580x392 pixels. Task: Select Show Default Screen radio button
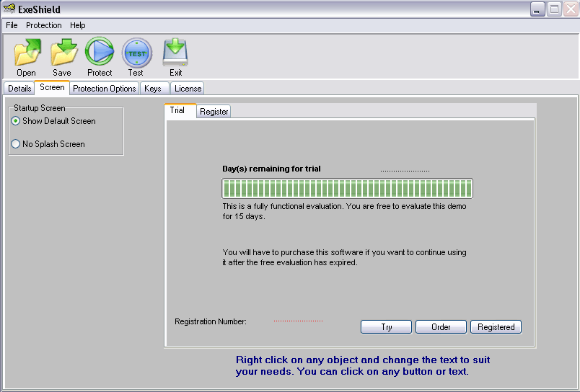[16, 121]
